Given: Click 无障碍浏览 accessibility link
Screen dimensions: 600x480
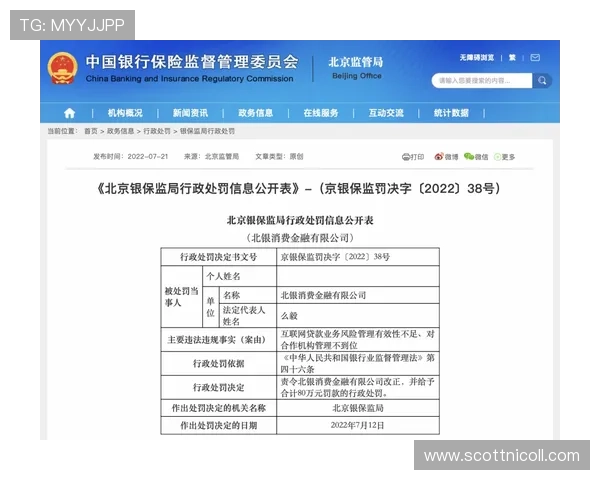Looking at the screenshot, I should point(477,57).
